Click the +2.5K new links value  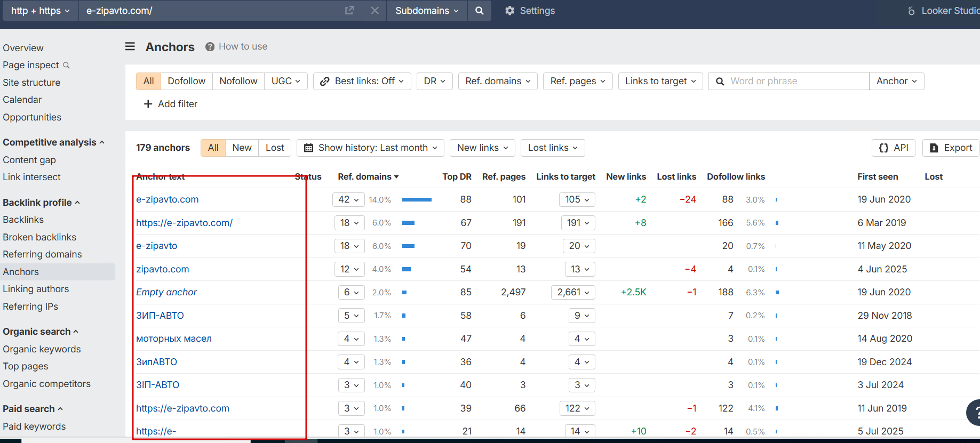[634, 292]
